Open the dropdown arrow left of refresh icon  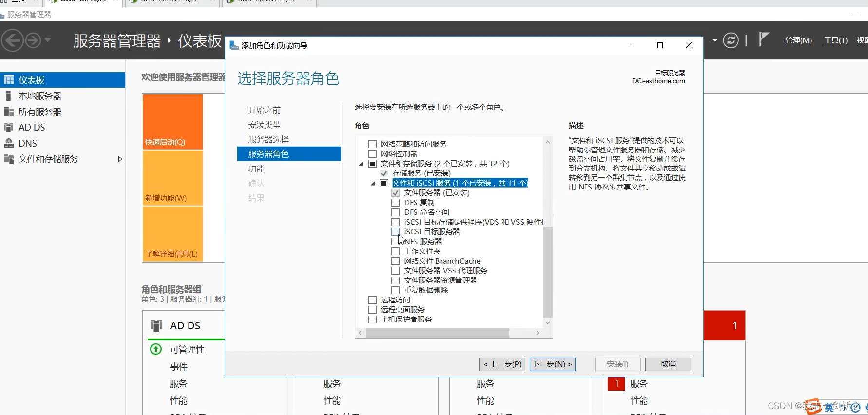tap(715, 40)
